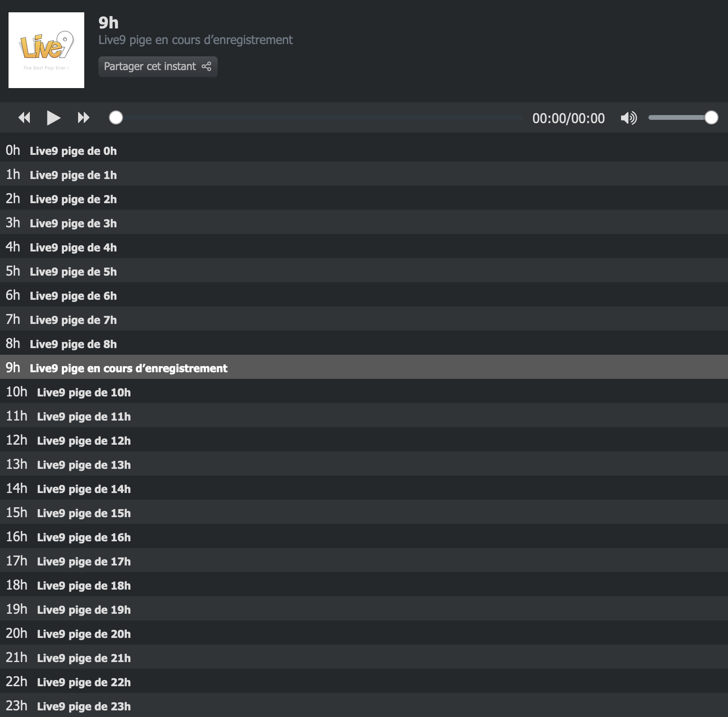Image resolution: width=728 pixels, height=717 pixels.
Task: Click the Partager cet instant button
Action: (158, 66)
